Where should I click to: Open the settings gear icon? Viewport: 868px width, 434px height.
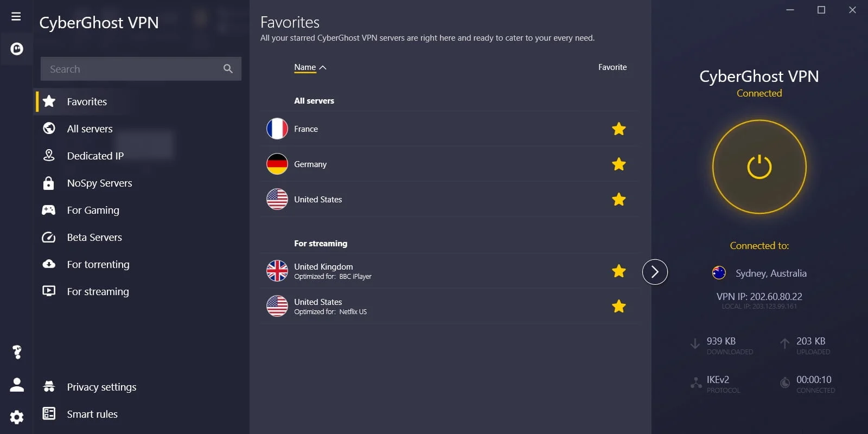(x=17, y=417)
